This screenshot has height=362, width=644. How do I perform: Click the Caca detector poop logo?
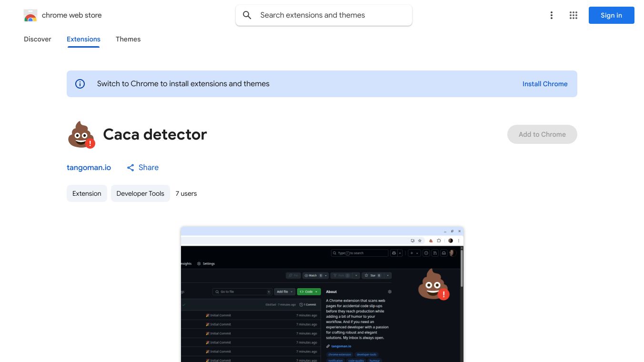click(x=81, y=134)
